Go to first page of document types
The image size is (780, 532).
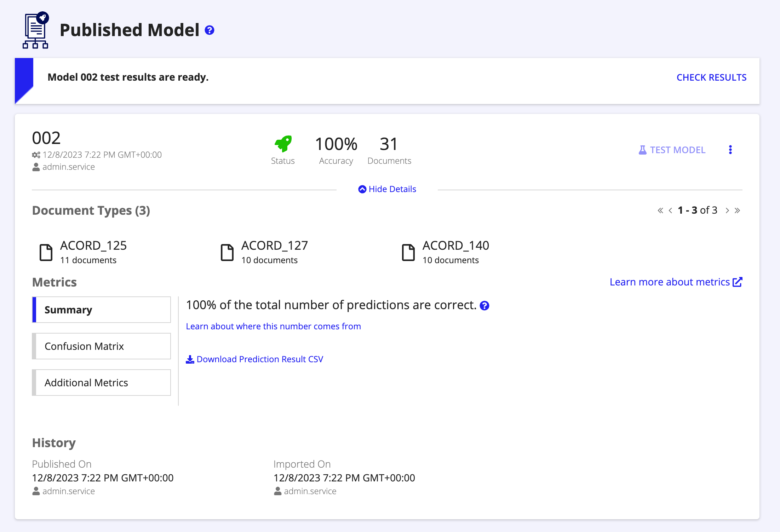(x=660, y=210)
